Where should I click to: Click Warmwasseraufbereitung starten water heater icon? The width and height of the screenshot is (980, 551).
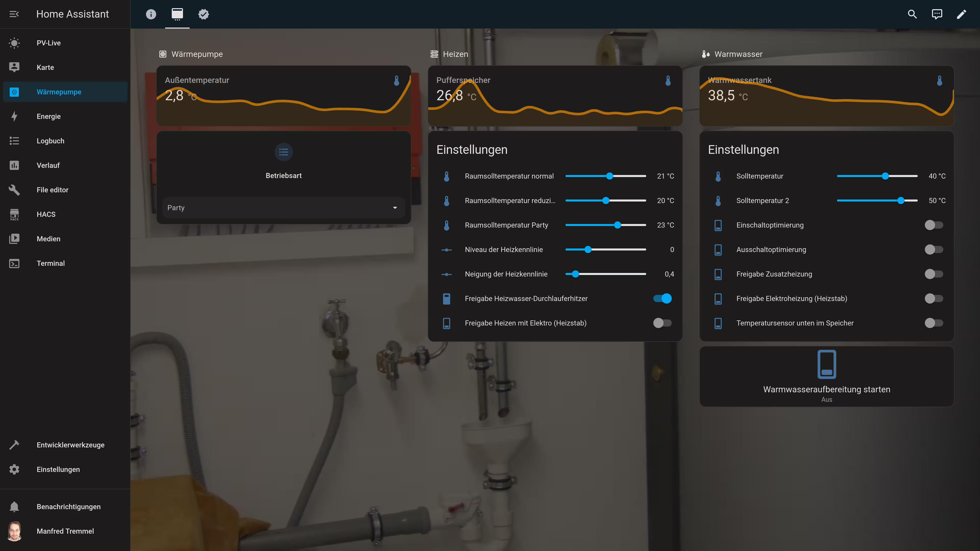[x=827, y=364]
